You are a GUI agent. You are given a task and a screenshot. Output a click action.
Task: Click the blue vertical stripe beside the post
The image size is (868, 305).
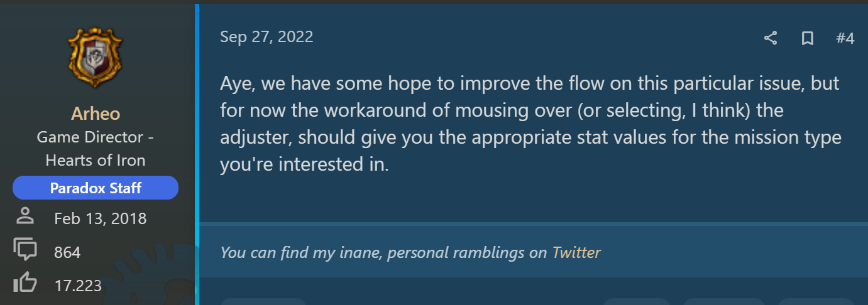[197, 151]
